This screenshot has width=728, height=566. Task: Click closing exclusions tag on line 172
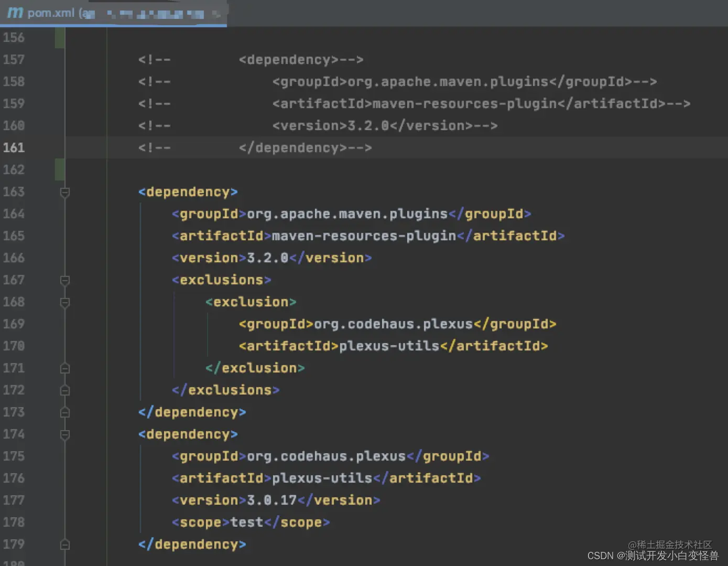tap(225, 390)
